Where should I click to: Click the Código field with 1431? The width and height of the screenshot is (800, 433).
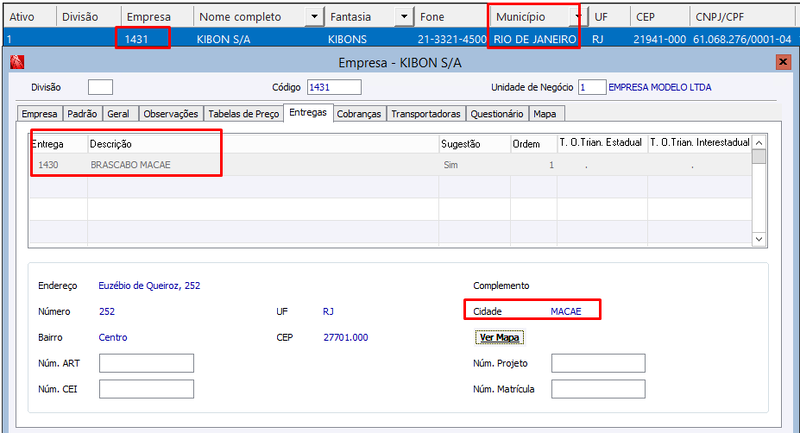(334, 87)
